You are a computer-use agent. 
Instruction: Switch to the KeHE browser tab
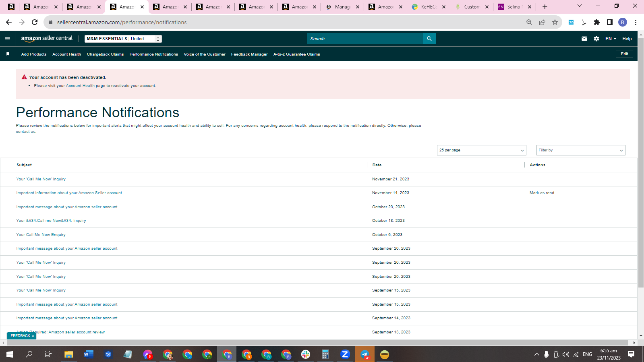(428, 7)
